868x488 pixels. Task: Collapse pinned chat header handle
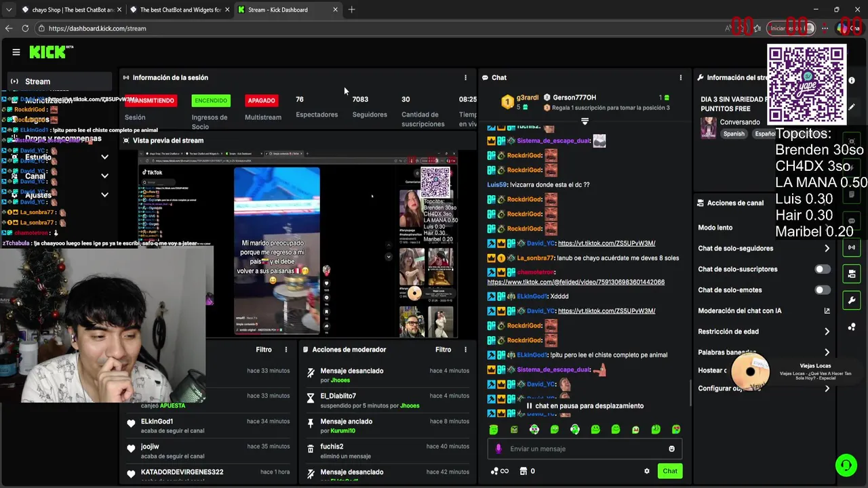click(x=585, y=121)
